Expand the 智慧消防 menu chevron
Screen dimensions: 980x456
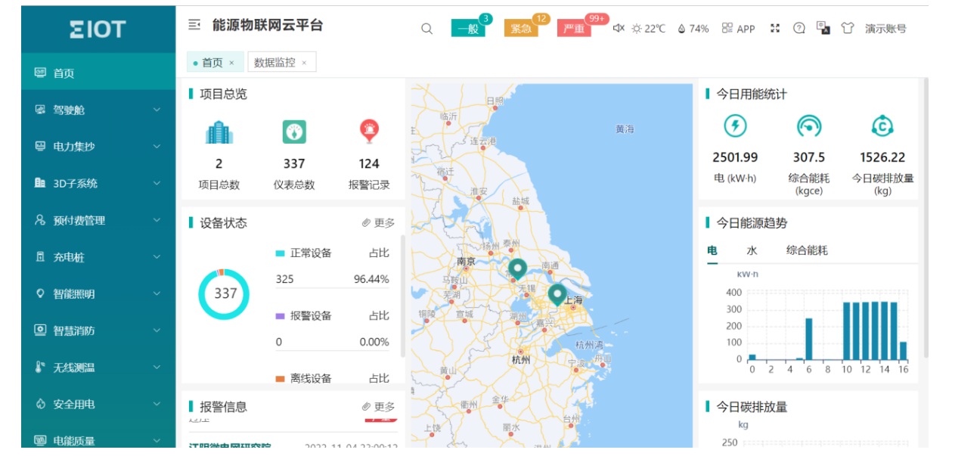[x=157, y=330]
